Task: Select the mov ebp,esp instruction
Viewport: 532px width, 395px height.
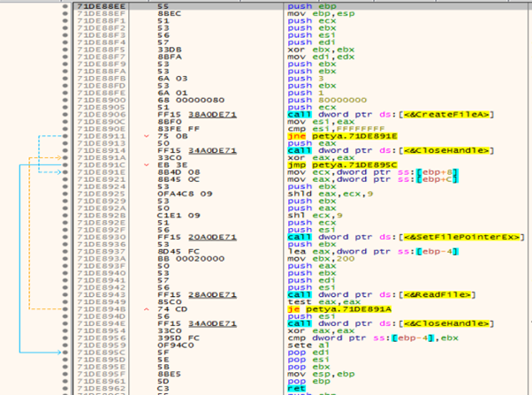Action: point(321,13)
